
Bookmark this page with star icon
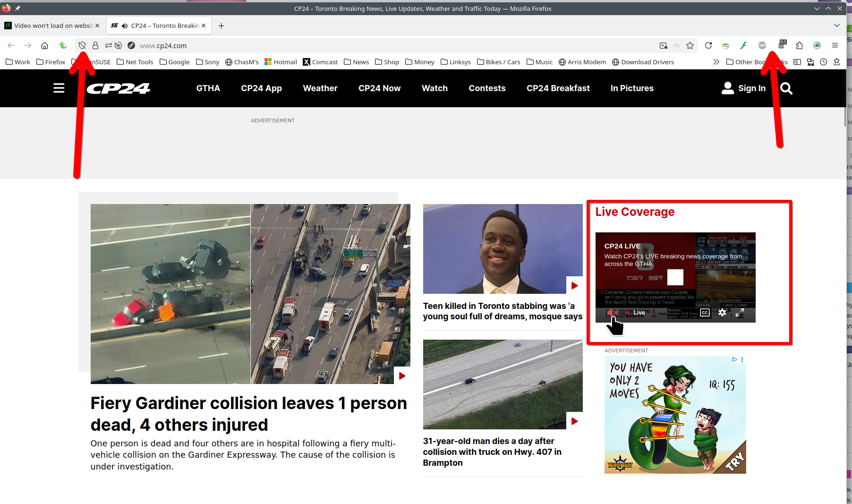[x=690, y=45]
